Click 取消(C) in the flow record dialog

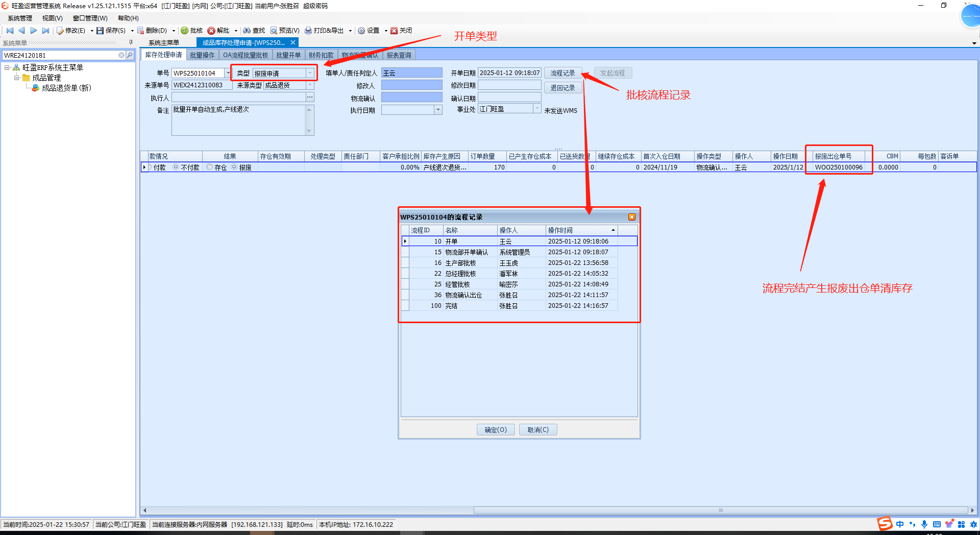click(538, 430)
